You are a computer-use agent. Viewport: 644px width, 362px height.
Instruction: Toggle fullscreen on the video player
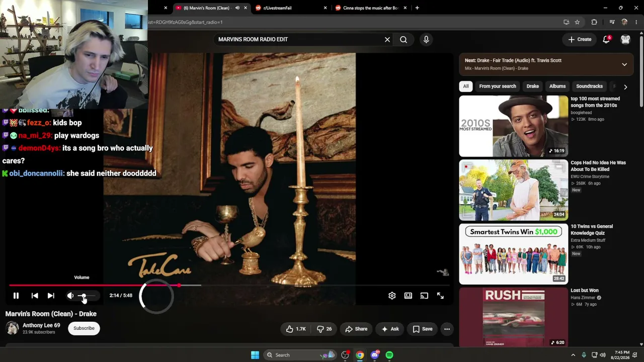[440, 296]
